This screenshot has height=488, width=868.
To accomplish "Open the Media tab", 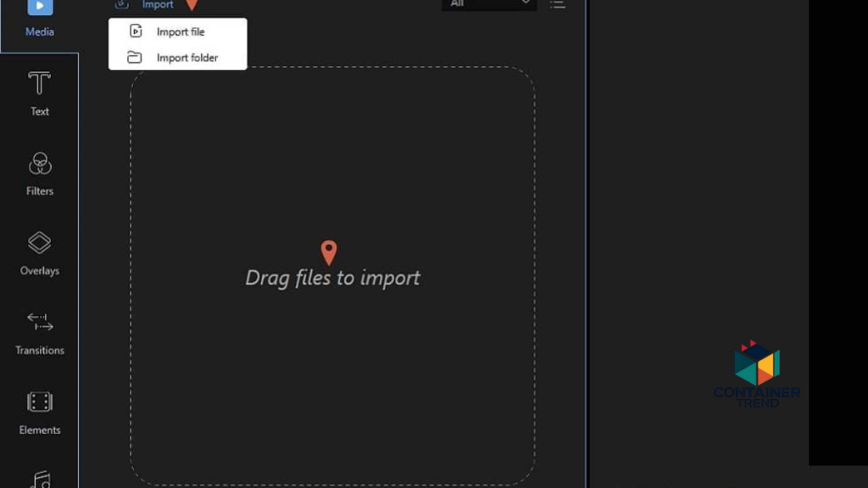I will pyautogui.click(x=39, y=19).
